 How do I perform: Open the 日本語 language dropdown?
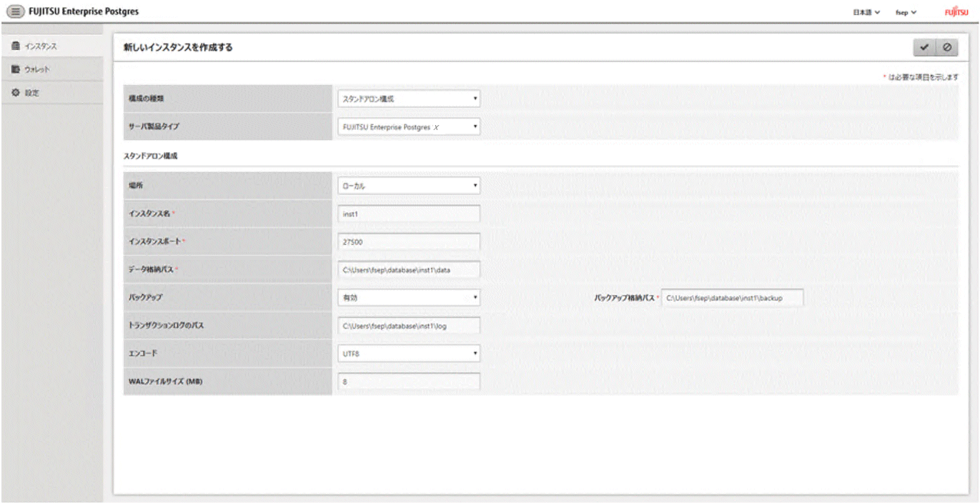tap(866, 12)
